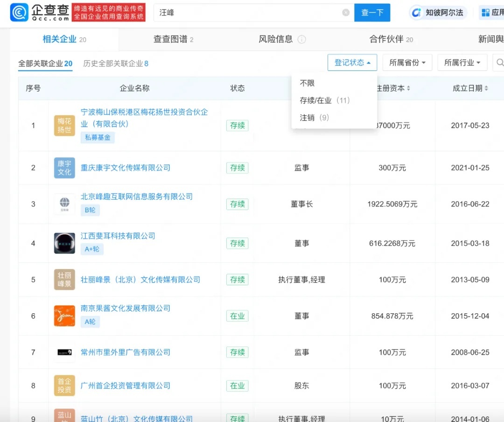The width and height of the screenshot is (504, 422).
Task: Open the 重庆康宇文化传媒有限公司 company link
Action: [126, 168]
